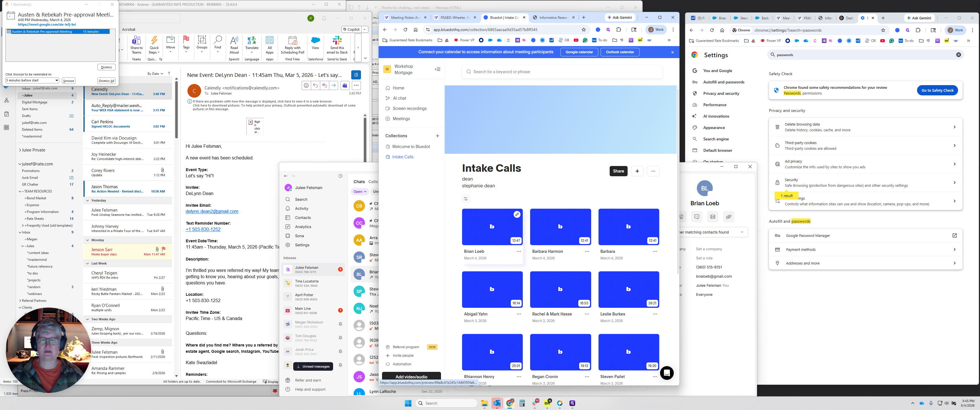Open delynn.dean2@gmail.com email link
Image resolution: width=980 pixels, height=410 pixels.
tap(212, 212)
